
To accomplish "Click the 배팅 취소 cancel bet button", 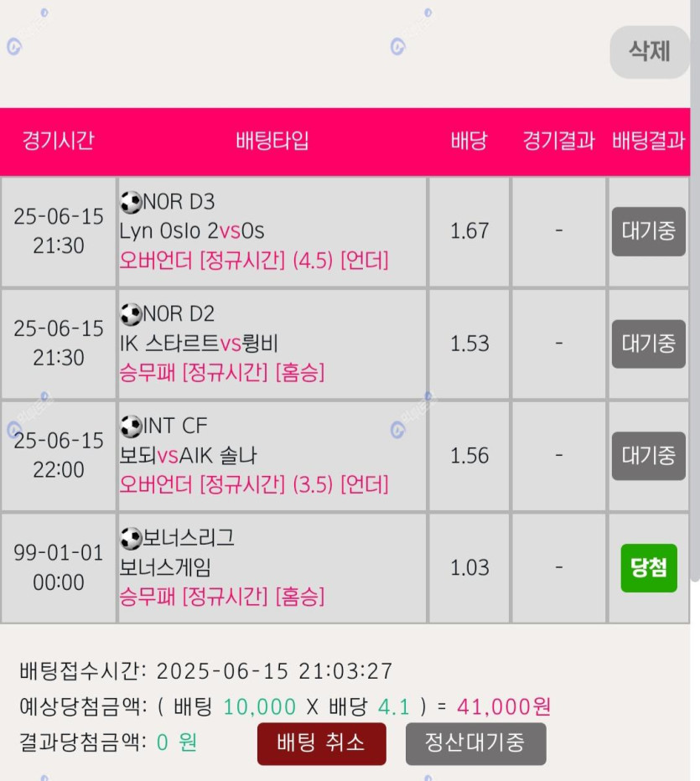I will [321, 743].
